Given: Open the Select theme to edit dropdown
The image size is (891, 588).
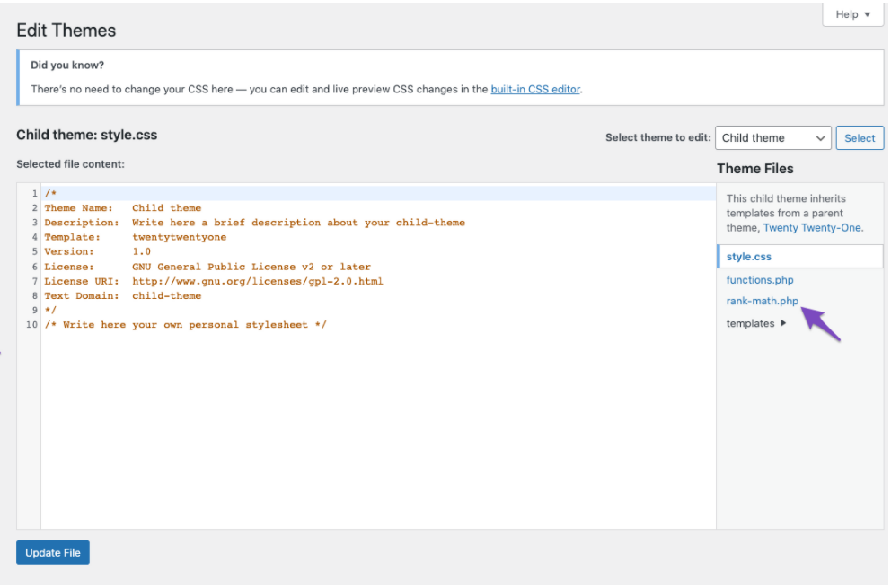Looking at the screenshot, I should pos(772,138).
